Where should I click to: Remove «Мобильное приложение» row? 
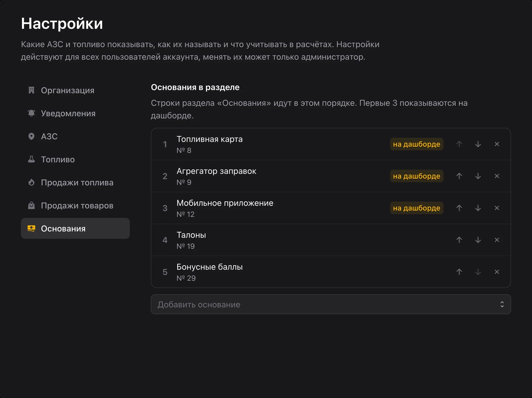click(497, 208)
